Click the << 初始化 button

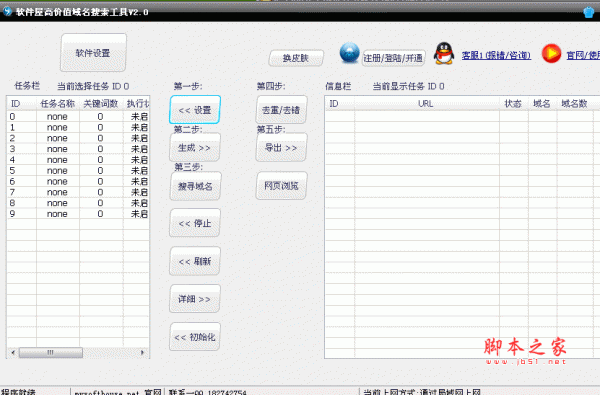(x=195, y=337)
